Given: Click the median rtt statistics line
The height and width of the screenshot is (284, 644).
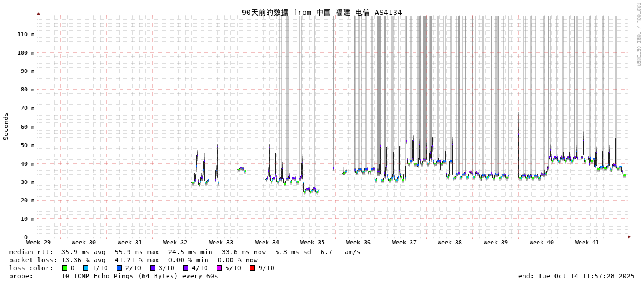Looking at the screenshot, I should 184,252.
